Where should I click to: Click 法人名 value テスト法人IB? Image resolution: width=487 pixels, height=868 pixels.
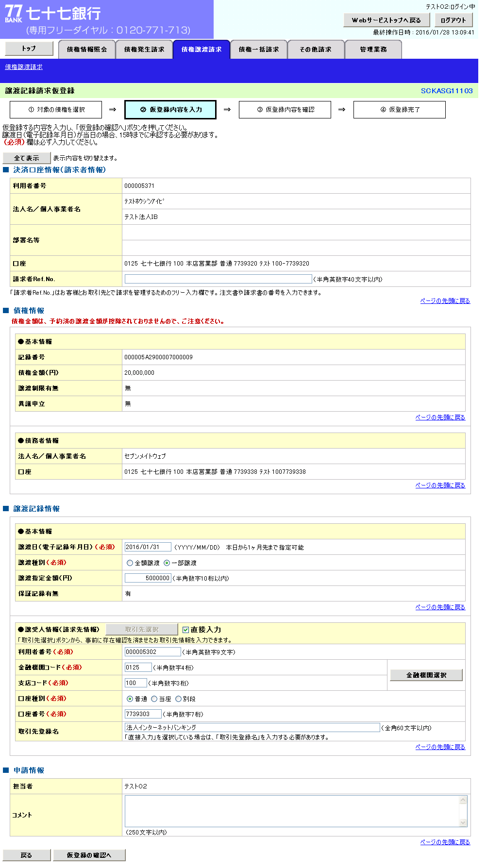tap(141, 217)
